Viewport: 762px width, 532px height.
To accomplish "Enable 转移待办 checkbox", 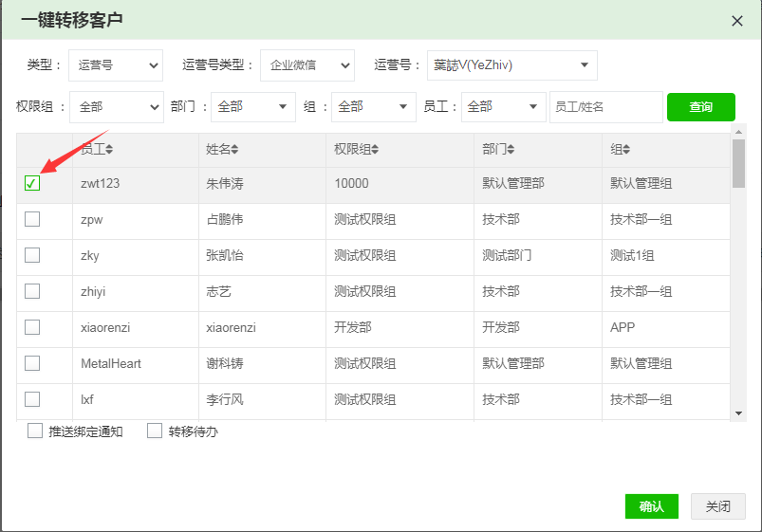I will tap(156, 431).
